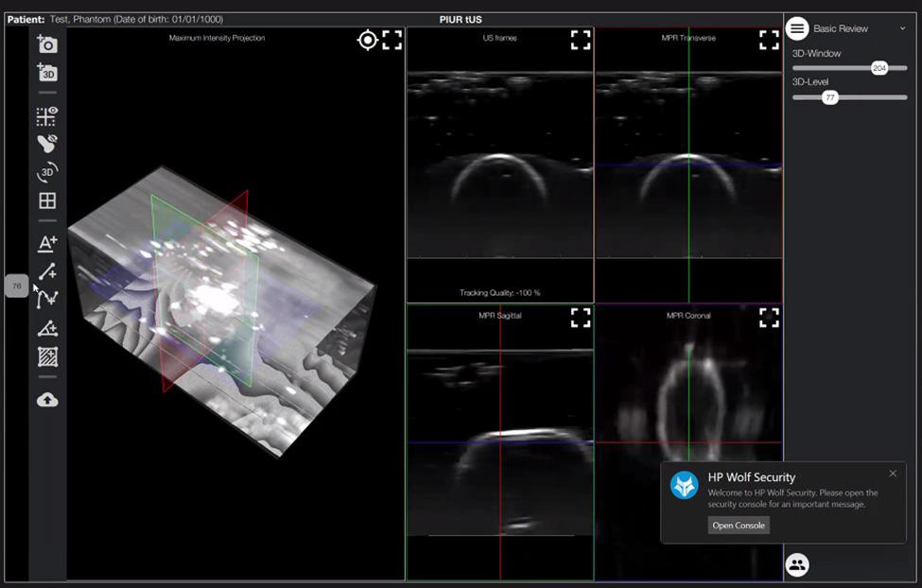Upload data to the cloud

point(47,400)
